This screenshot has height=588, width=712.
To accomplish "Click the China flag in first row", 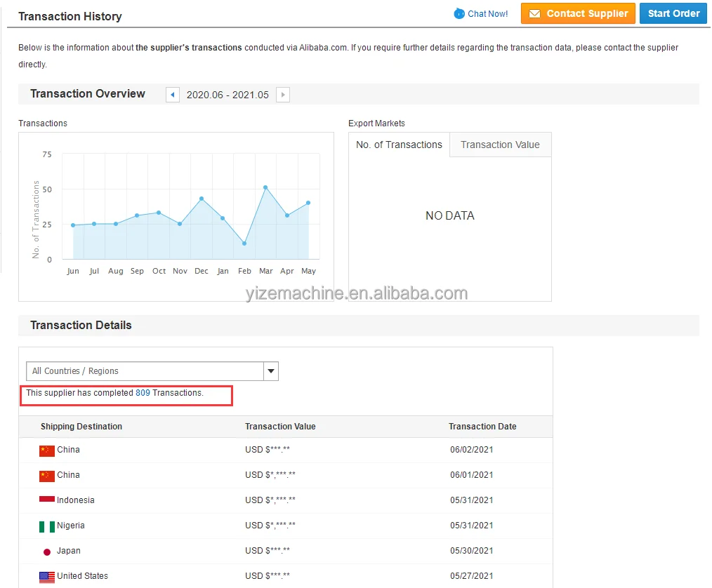I will point(47,450).
